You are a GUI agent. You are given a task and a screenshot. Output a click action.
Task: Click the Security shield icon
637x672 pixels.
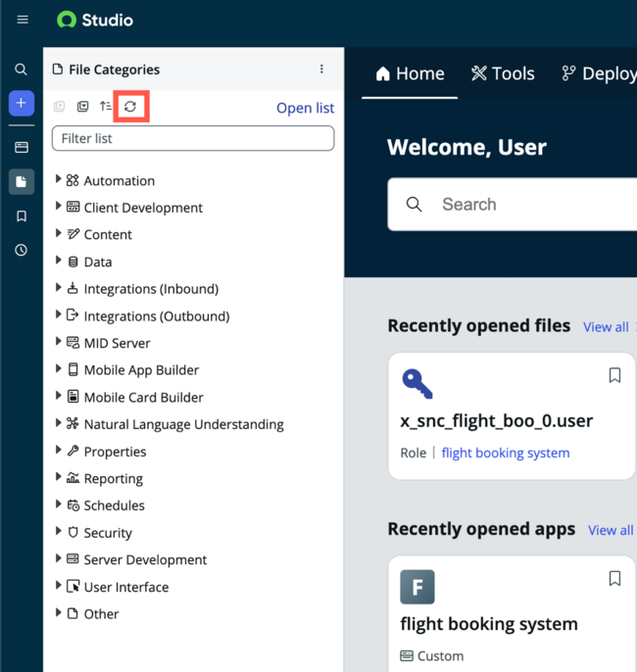coord(73,532)
